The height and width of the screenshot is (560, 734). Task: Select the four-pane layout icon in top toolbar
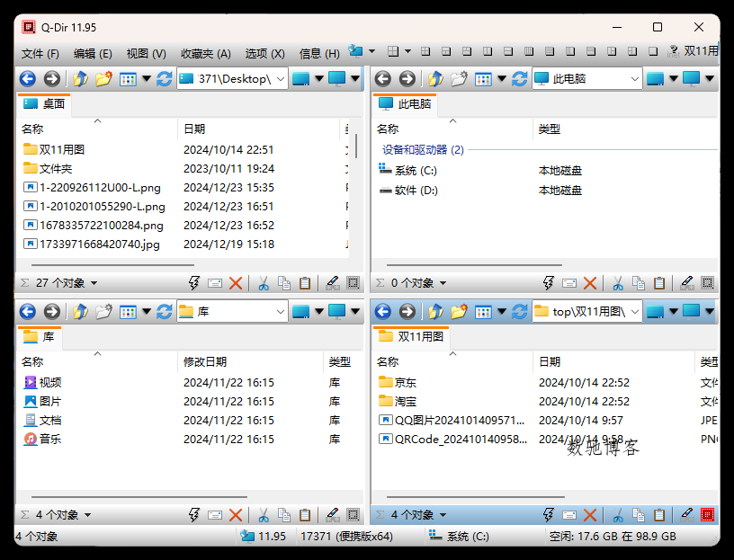[x=425, y=51]
